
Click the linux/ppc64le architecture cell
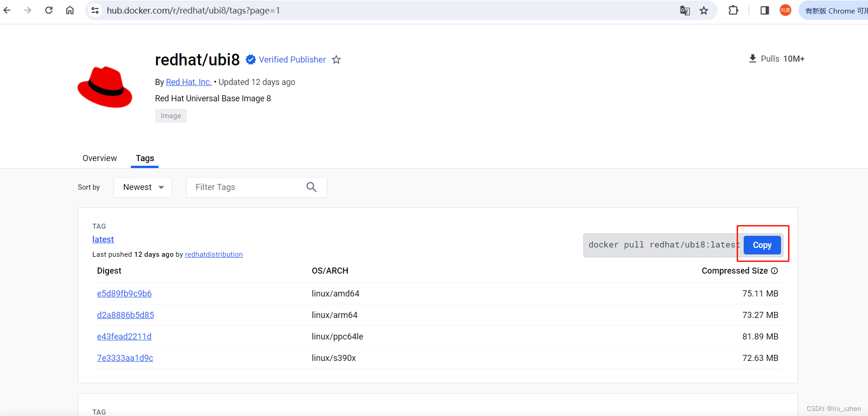coord(337,337)
